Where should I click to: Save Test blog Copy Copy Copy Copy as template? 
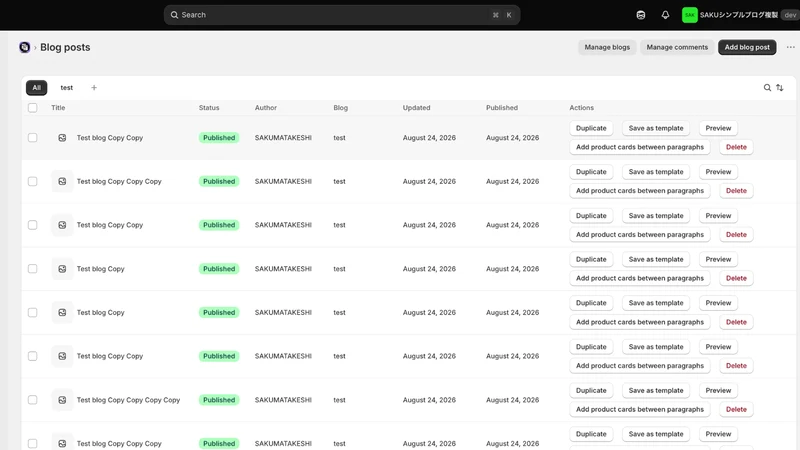(x=656, y=390)
